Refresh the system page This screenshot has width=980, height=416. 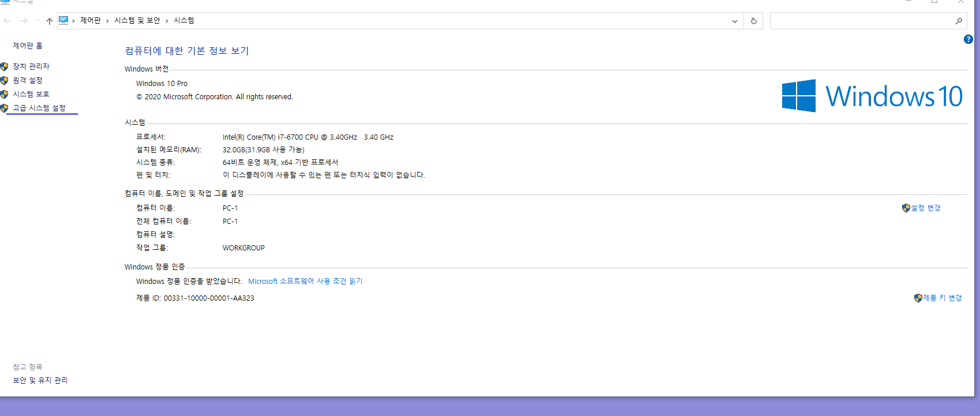pyautogui.click(x=753, y=21)
